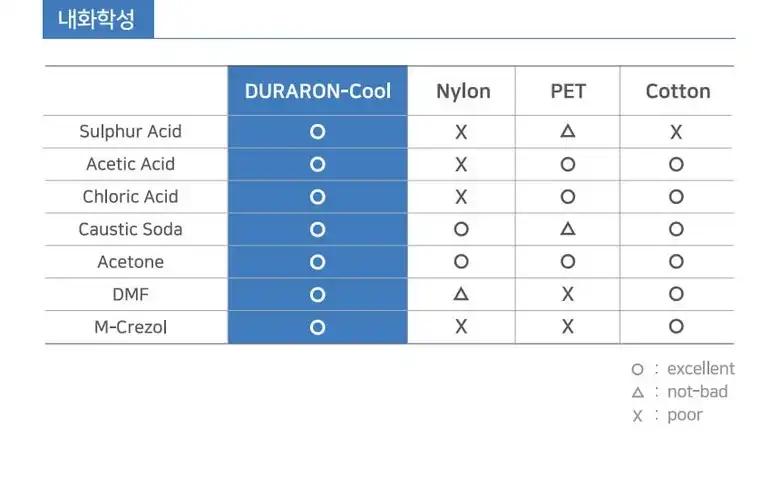The width and height of the screenshot is (780, 496).
Task: Click the white circle in the DMF blue cell
Action: [x=317, y=295]
